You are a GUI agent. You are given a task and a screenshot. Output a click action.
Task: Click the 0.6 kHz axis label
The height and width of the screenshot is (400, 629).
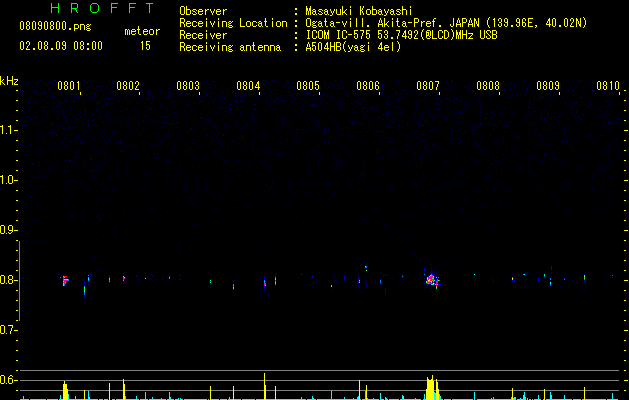[8, 380]
